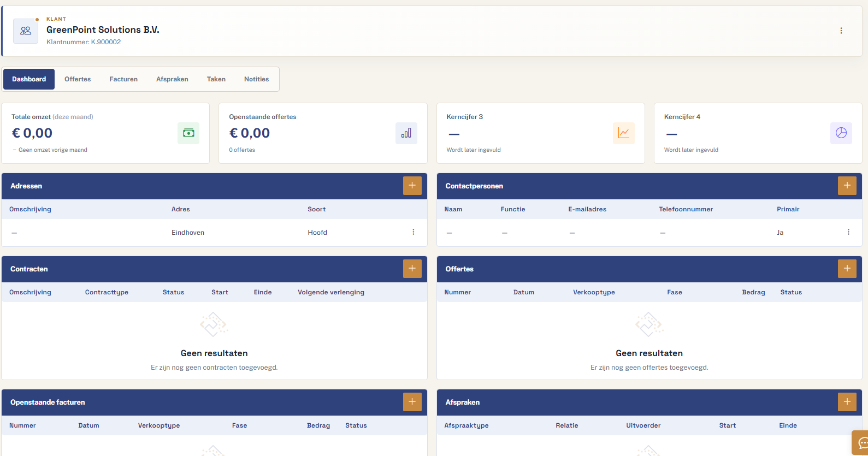868x456 pixels.
Task: Click the Verkooptype column header in Offertes panel
Action: (594, 292)
